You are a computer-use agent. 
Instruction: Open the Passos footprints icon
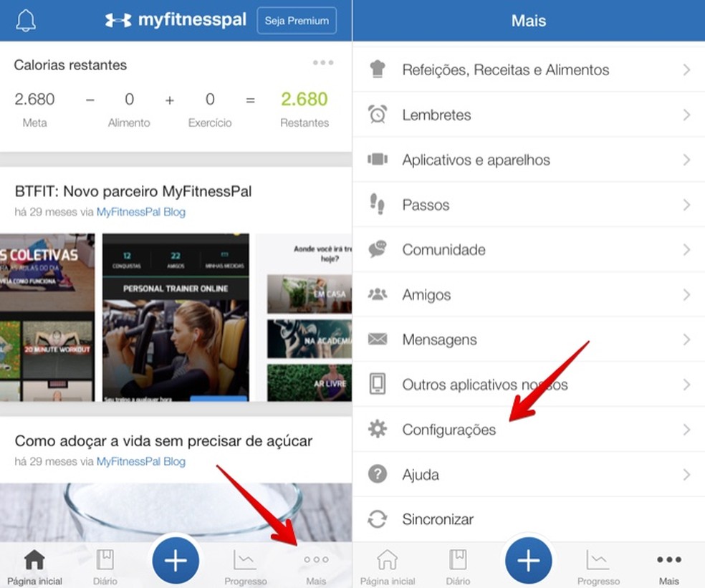pos(378,204)
